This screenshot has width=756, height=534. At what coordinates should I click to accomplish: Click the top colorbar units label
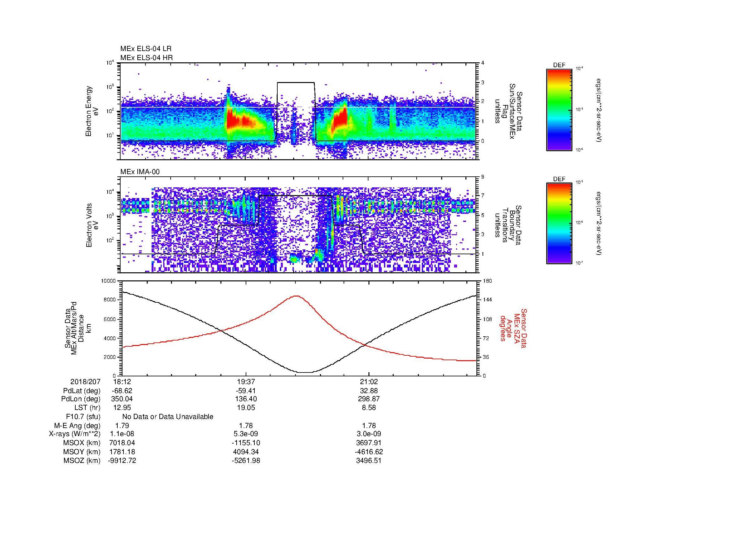coord(599,110)
